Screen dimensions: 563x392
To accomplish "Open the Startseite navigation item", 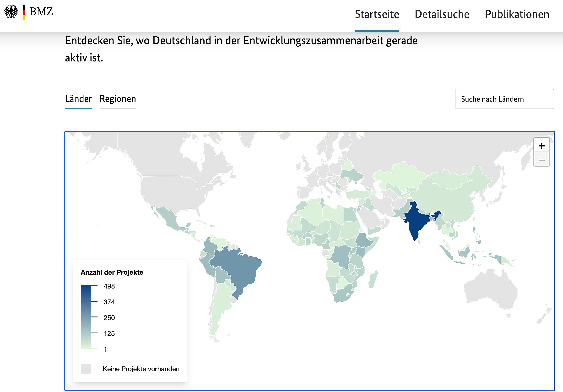I will [377, 14].
